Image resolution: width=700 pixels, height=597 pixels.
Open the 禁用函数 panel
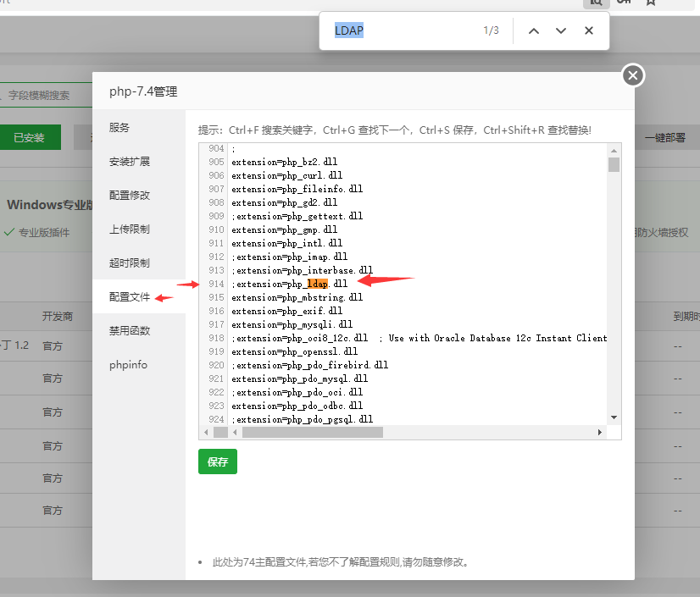130,330
